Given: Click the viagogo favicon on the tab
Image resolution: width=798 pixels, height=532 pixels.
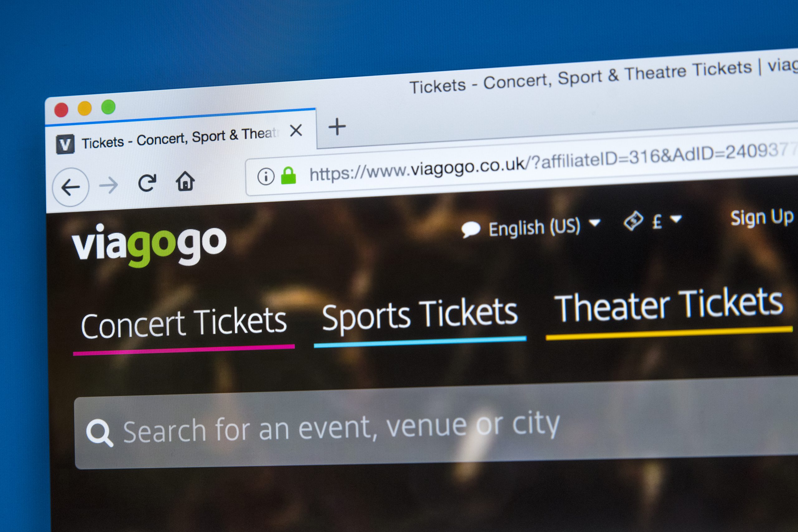Looking at the screenshot, I should pyautogui.click(x=65, y=144).
